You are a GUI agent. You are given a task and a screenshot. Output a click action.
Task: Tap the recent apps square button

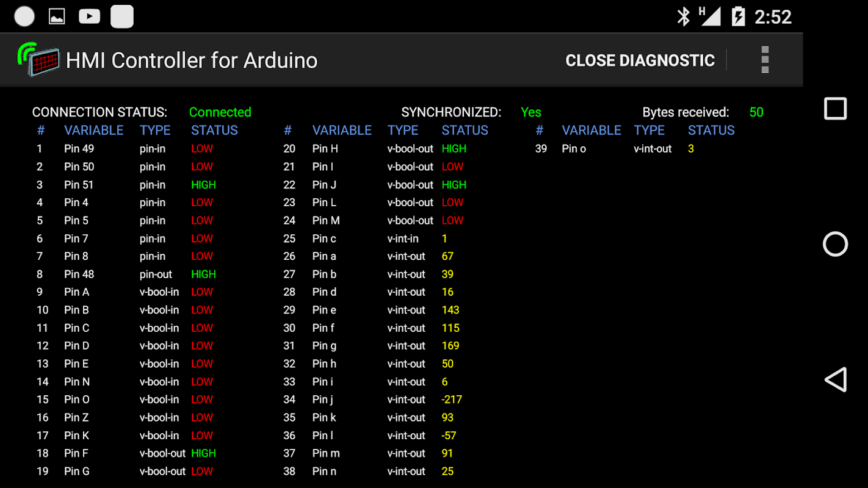tap(835, 109)
